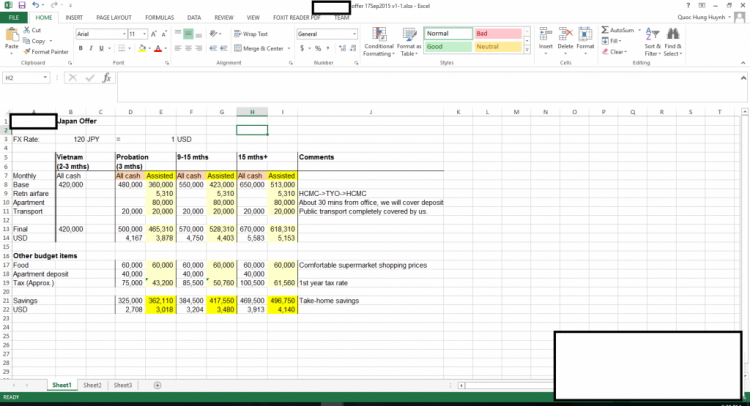Apply Comma Style format
The height and width of the screenshot is (406, 750).
point(328,48)
